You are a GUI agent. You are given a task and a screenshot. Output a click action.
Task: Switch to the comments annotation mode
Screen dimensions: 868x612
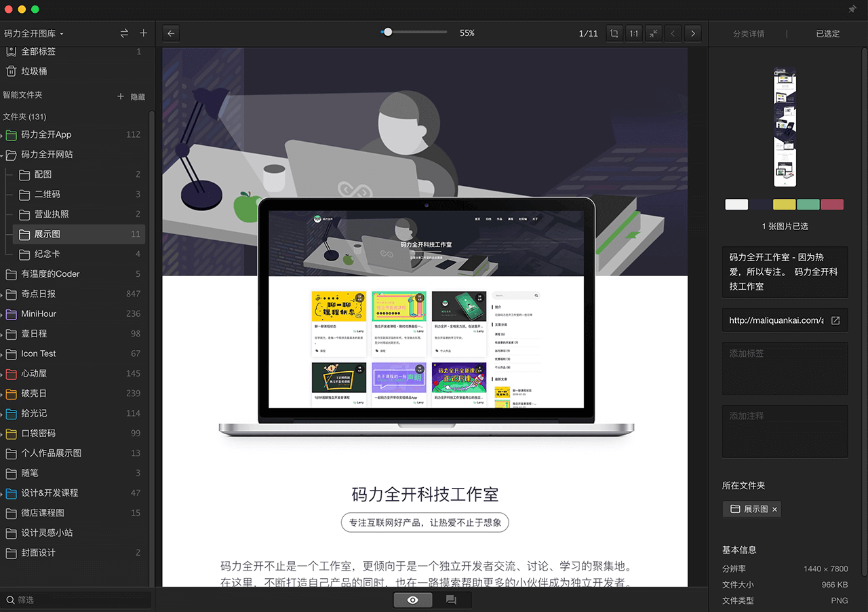pos(451,600)
